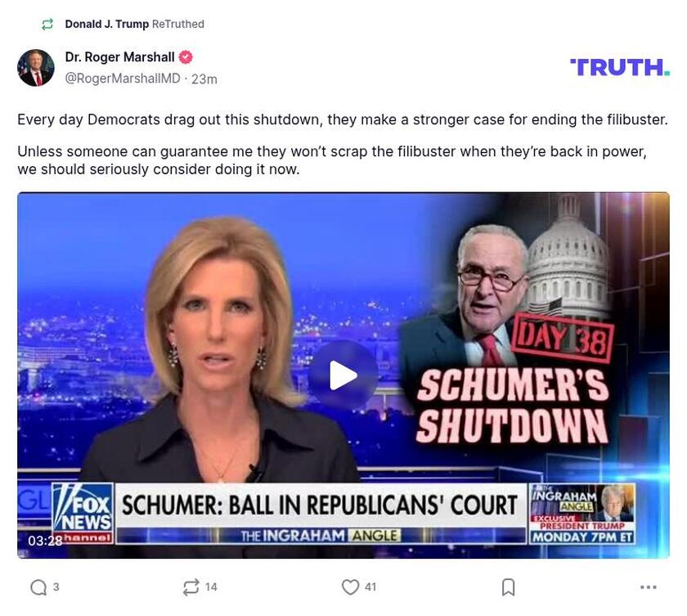This screenshot has width=687, height=616.
Task: Open the @RogerMarshallMD handle link
Action: 123,79
